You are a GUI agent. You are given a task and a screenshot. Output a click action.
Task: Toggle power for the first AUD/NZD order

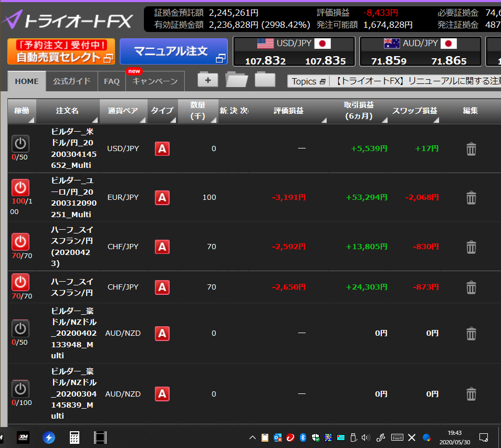[x=20, y=328]
